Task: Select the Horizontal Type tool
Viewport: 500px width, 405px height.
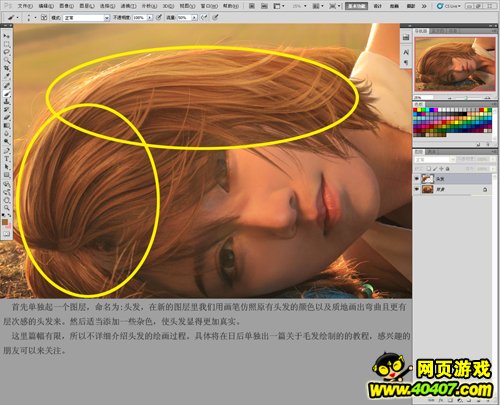Action: point(6,159)
